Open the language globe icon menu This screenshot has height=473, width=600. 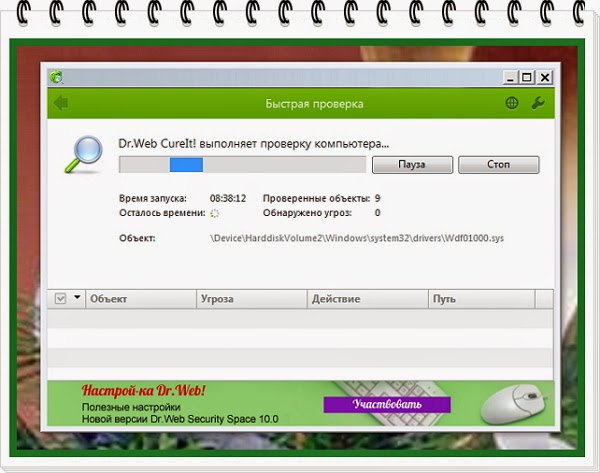(512, 103)
